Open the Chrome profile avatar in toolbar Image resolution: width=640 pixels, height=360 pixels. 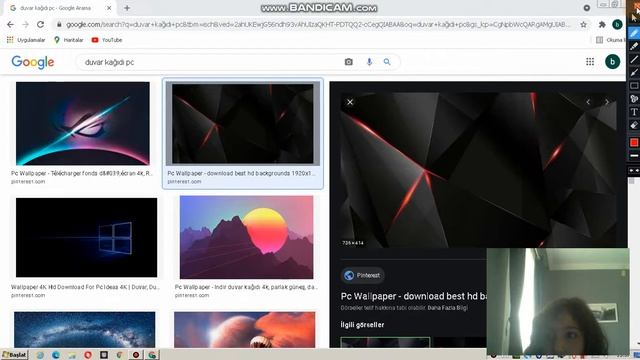[617, 24]
